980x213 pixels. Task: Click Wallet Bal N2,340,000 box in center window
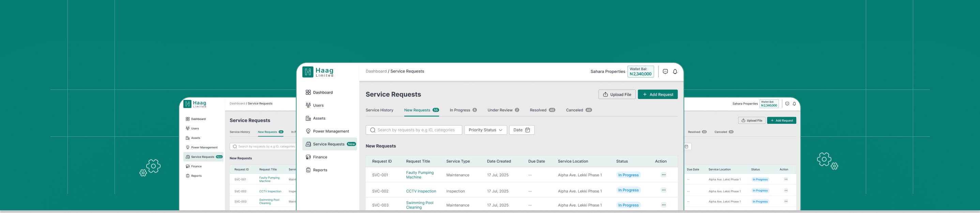point(640,71)
